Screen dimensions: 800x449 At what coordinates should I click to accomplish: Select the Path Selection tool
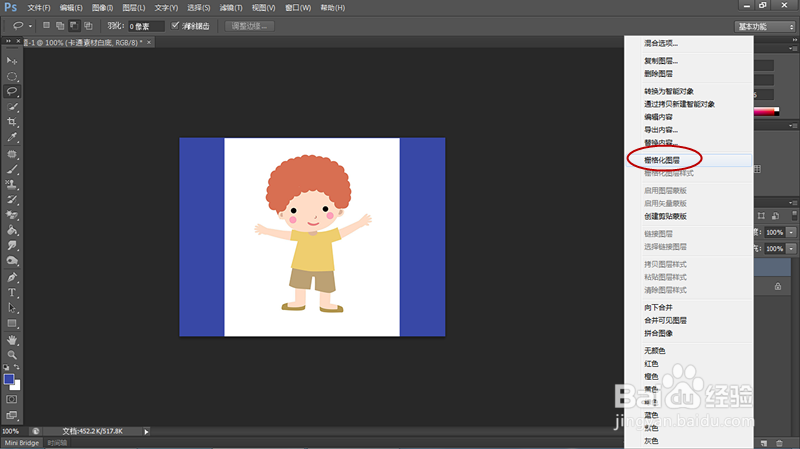click(12, 308)
